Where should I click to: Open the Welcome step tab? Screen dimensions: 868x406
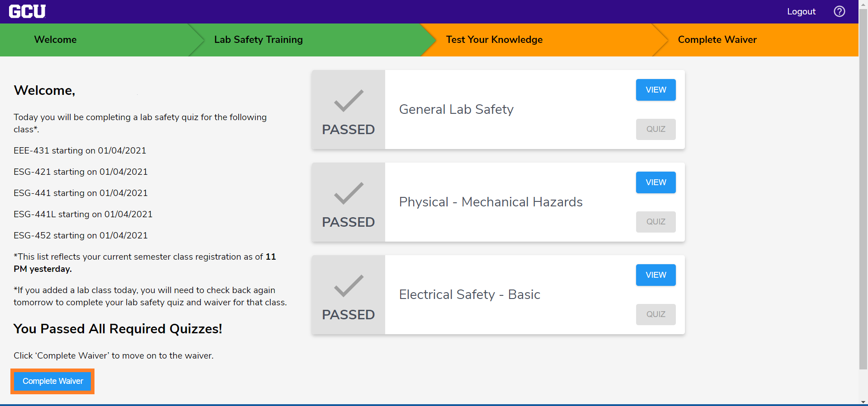(x=55, y=40)
